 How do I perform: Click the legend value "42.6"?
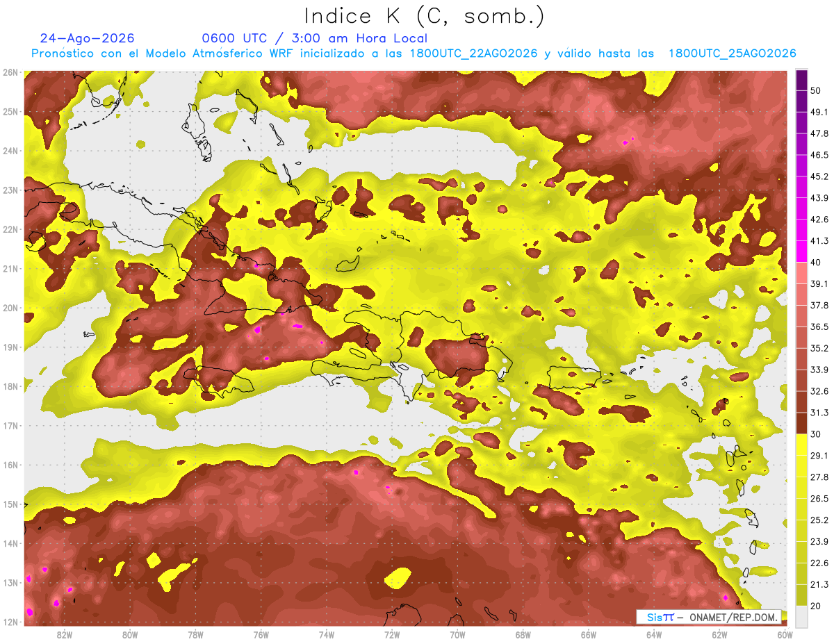[819, 220]
